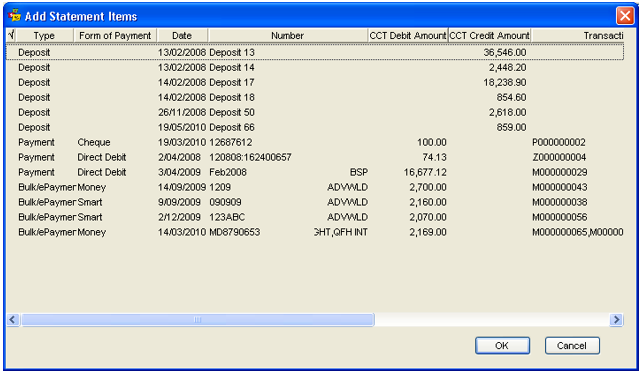Click the horizontal scrollbar left arrow
This screenshot has width=639, height=371.
point(13,320)
